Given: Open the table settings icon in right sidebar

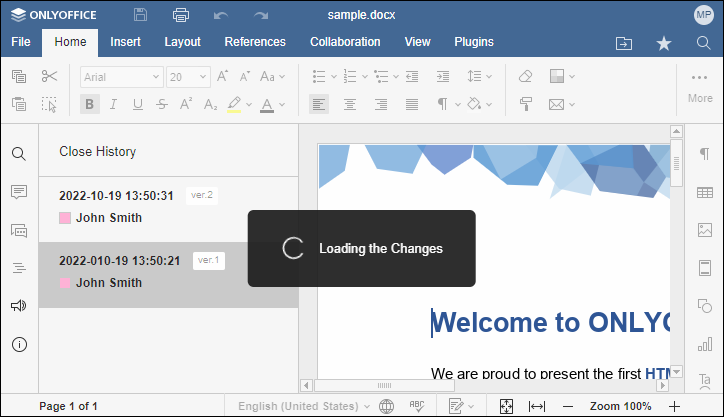Looking at the screenshot, I should pos(705,192).
